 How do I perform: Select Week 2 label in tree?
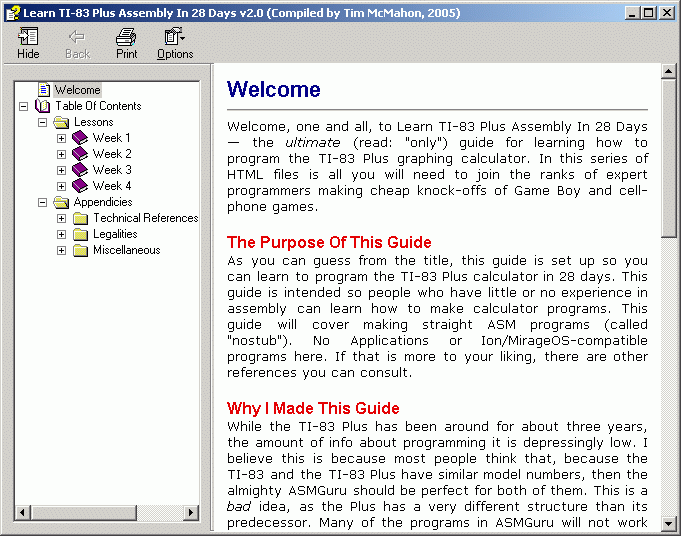click(112, 154)
